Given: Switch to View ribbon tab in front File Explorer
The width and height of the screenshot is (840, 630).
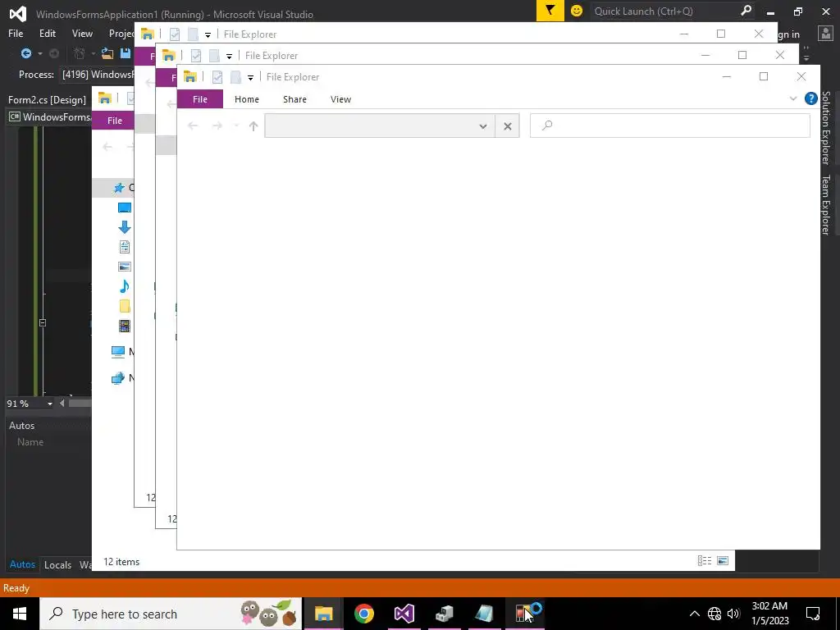Looking at the screenshot, I should [x=340, y=99].
